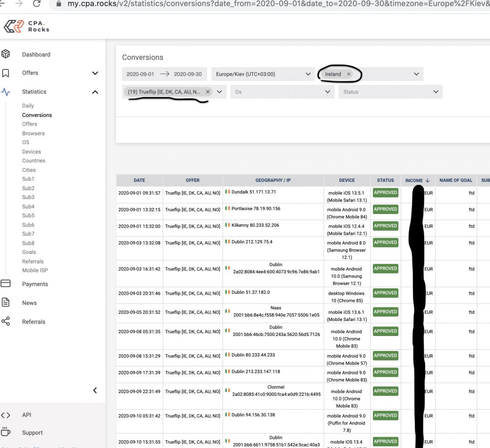Screen dimensions: 490x448
Task: Click the Offers bookmark icon
Action: click(5, 73)
